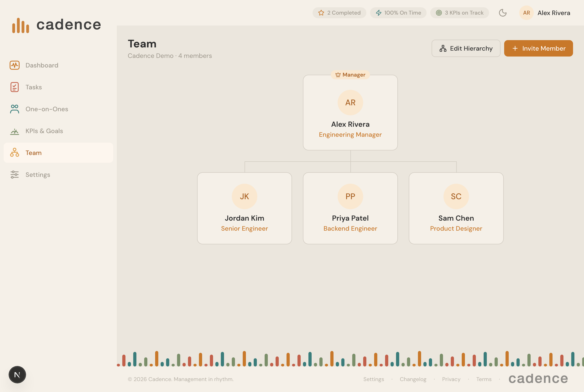Screen dimensions: 584x392
Task: Open Settings from the sidebar
Action: coord(38,175)
